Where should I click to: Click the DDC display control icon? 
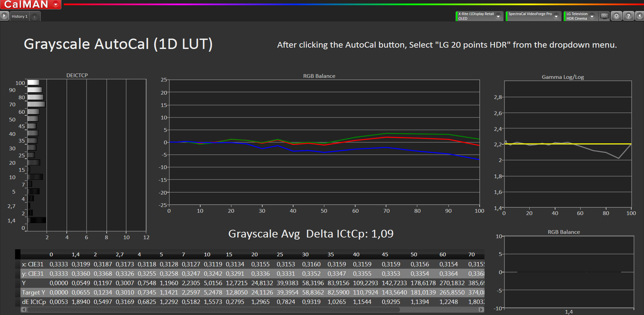tap(604, 16)
